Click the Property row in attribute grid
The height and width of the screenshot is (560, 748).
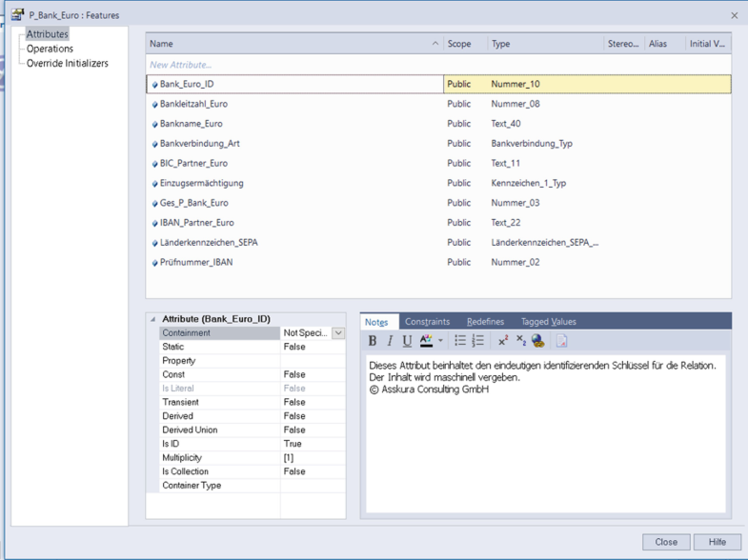(x=253, y=361)
